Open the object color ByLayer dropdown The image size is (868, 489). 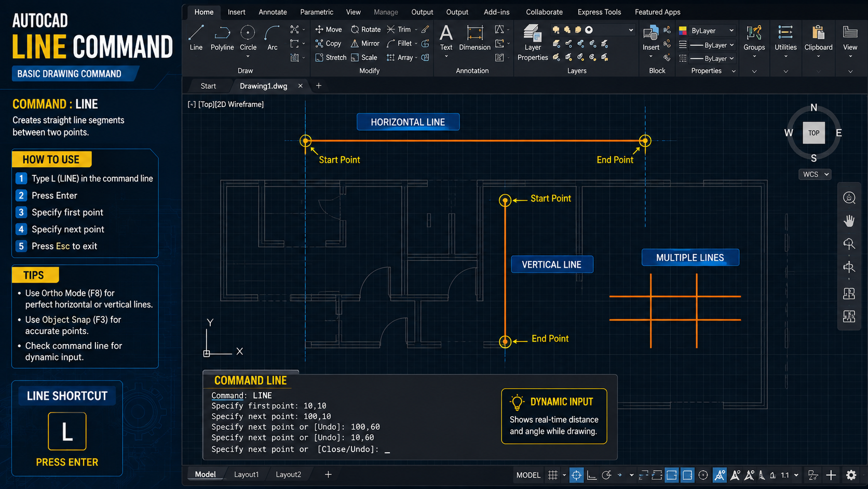pyautogui.click(x=712, y=31)
